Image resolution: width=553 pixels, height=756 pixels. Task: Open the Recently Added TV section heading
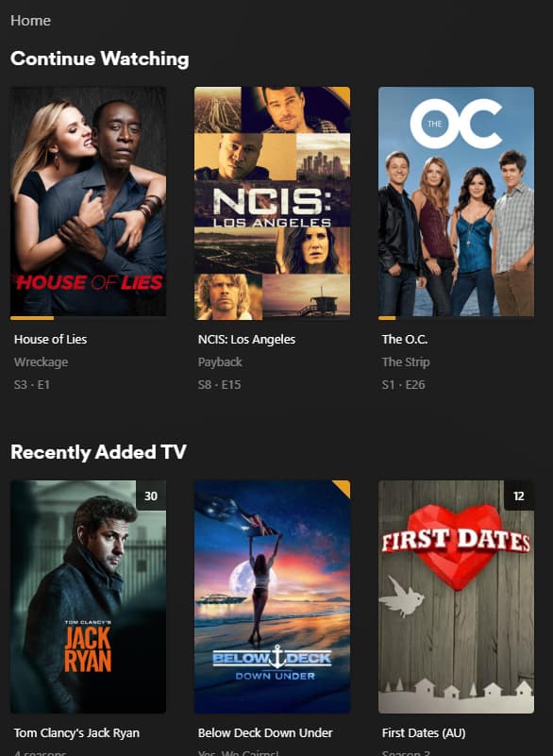coord(98,452)
